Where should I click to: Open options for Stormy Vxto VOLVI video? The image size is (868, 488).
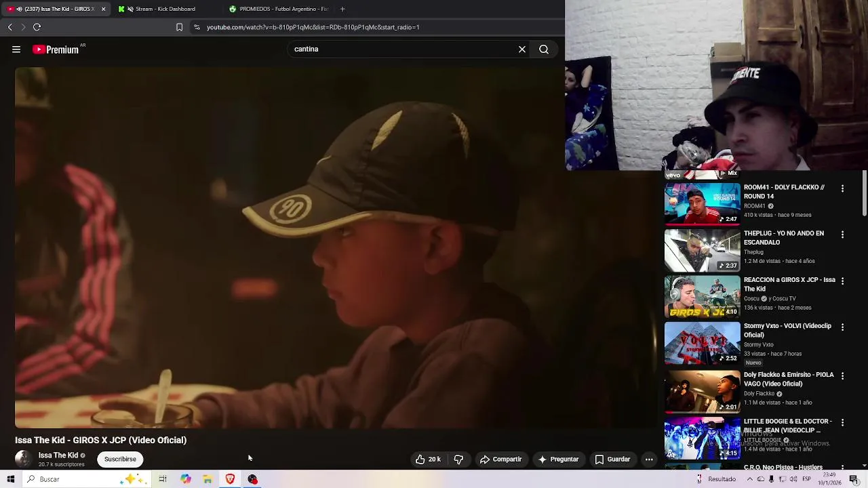(842, 327)
